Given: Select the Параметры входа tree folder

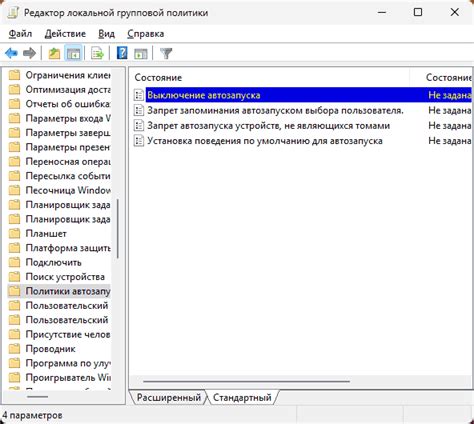Looking at the screenshot, I should [68, 118].
